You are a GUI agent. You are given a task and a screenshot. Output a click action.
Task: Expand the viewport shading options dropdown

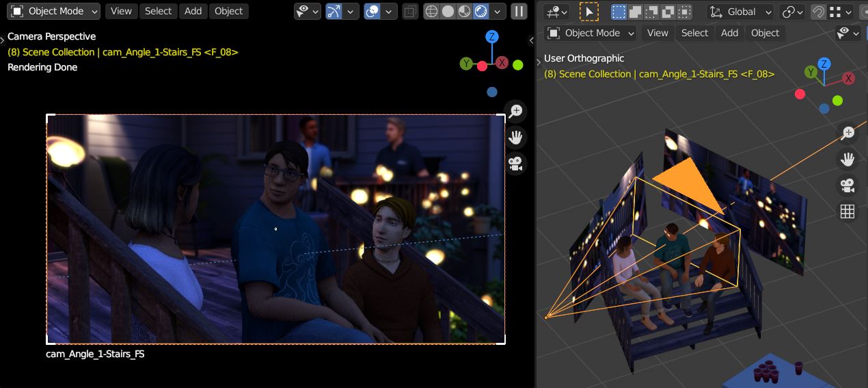tap(498, 12)
